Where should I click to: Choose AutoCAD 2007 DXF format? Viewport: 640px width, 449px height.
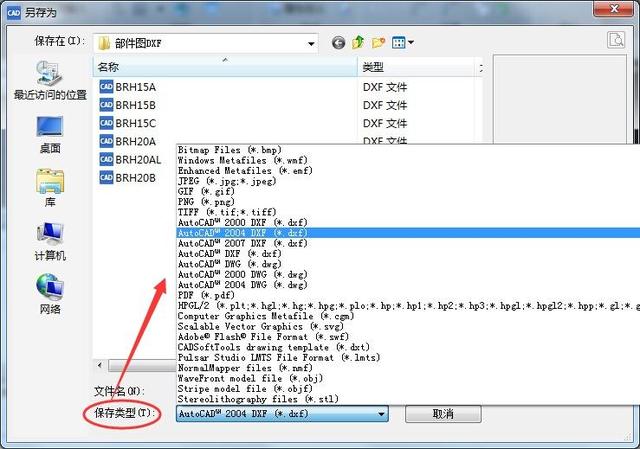tap(408, 243)
